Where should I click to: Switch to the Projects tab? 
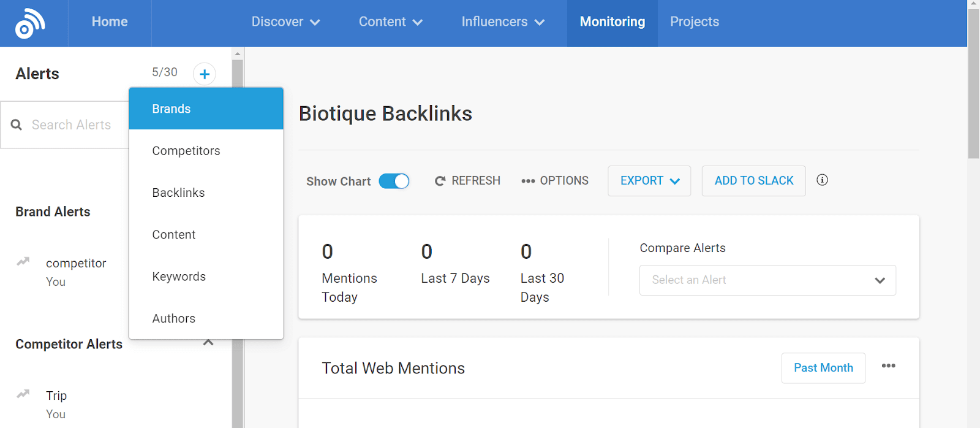click(694, 22)
